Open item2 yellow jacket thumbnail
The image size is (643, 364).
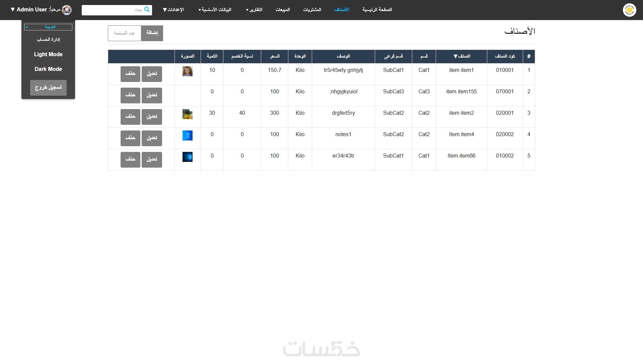coord(188,114)
